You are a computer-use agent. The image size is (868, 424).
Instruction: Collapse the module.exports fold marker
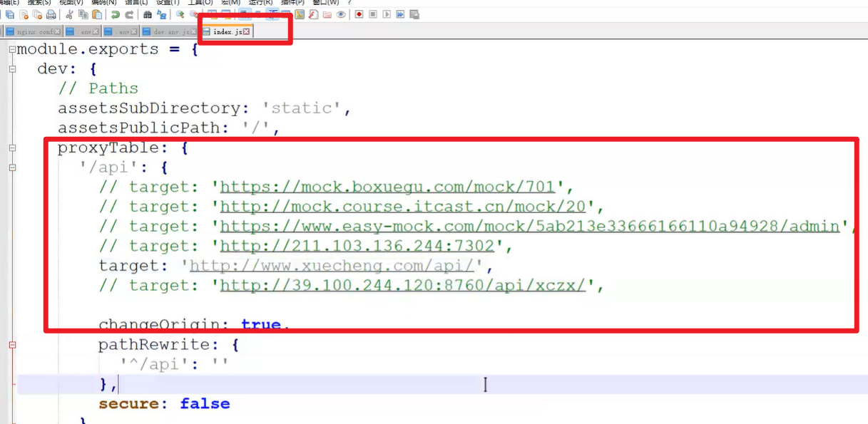point(12,49)
